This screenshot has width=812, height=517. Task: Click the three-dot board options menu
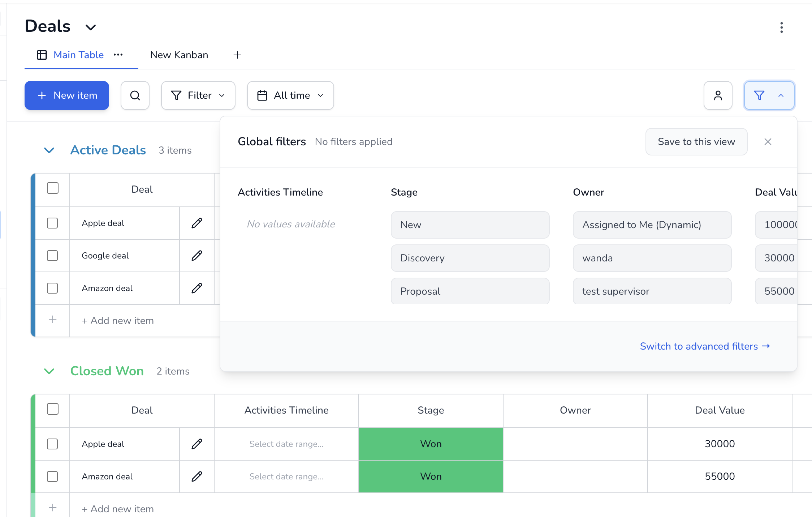click(781, 27)
